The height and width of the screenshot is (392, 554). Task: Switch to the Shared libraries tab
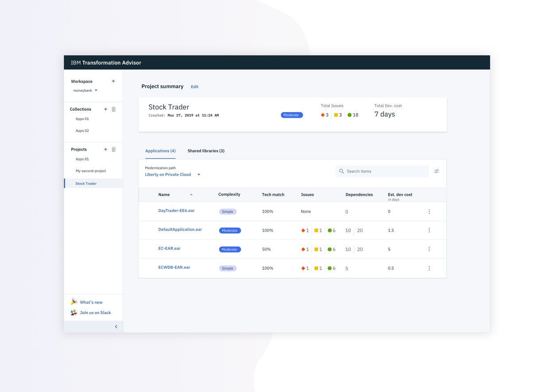tap(206, 151)
